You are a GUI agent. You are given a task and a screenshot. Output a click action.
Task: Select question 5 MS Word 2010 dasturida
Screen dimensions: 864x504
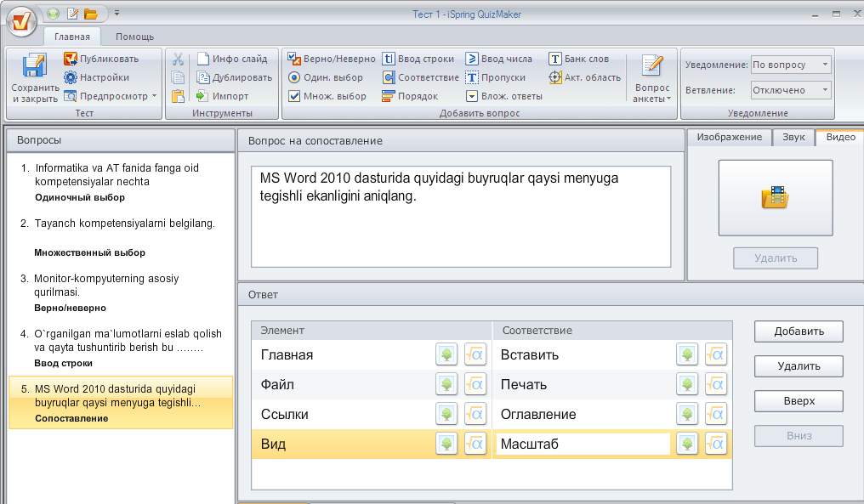pos(122,403)
